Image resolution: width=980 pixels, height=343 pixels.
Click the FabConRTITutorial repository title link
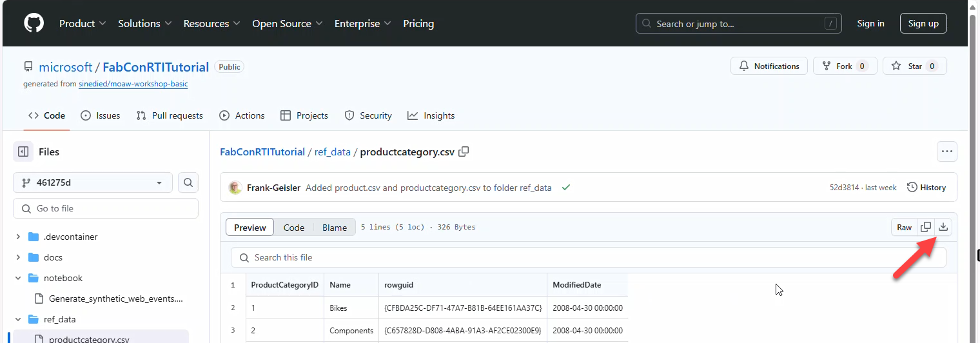pyautogui.click(x=156, y=67)
